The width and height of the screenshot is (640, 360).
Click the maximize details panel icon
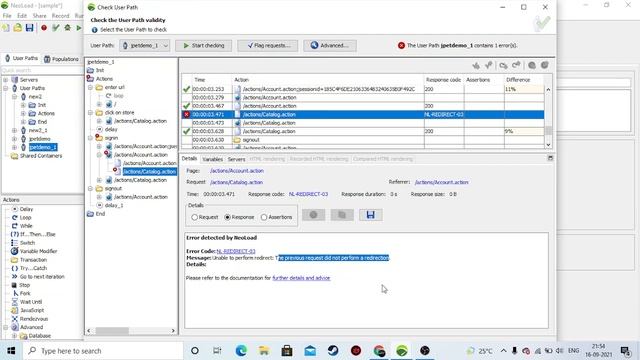[550, 158]
